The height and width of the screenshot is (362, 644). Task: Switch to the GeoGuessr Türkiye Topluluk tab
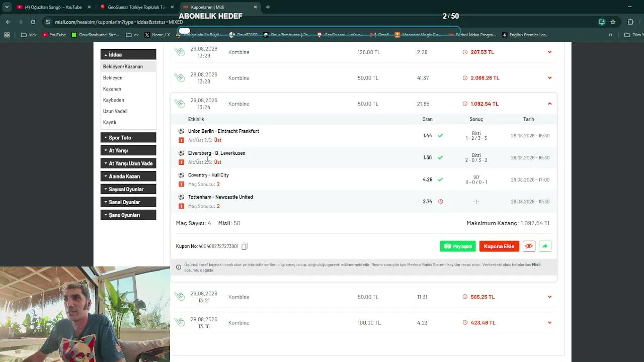pos(136,7)
